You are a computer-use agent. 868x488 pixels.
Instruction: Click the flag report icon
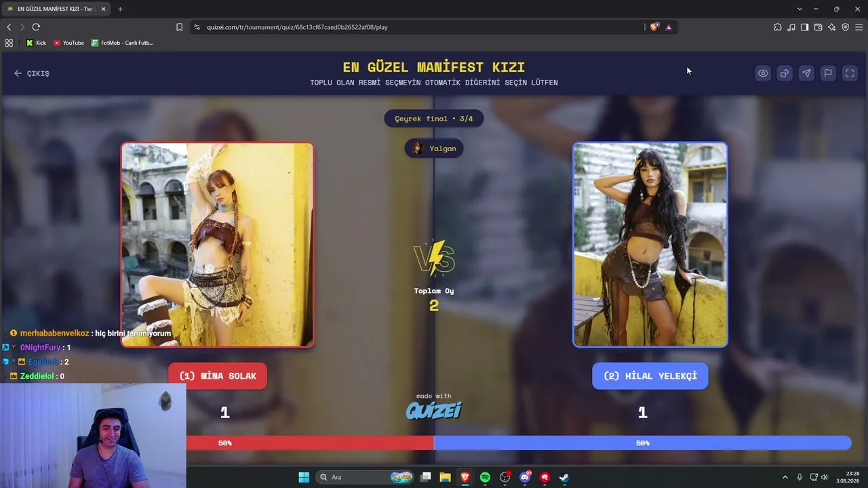click(828, 73)
